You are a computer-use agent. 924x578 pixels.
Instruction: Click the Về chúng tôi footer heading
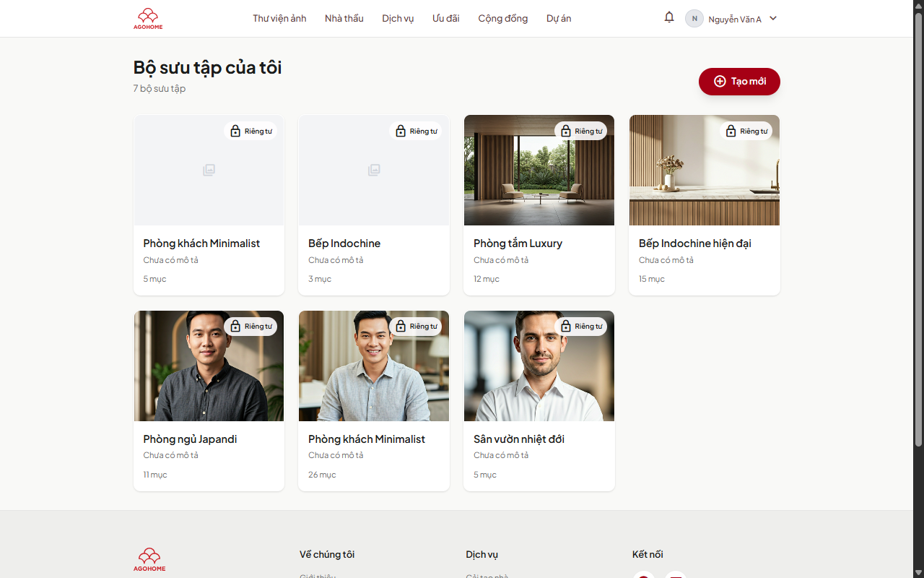(x=327, y=555)
